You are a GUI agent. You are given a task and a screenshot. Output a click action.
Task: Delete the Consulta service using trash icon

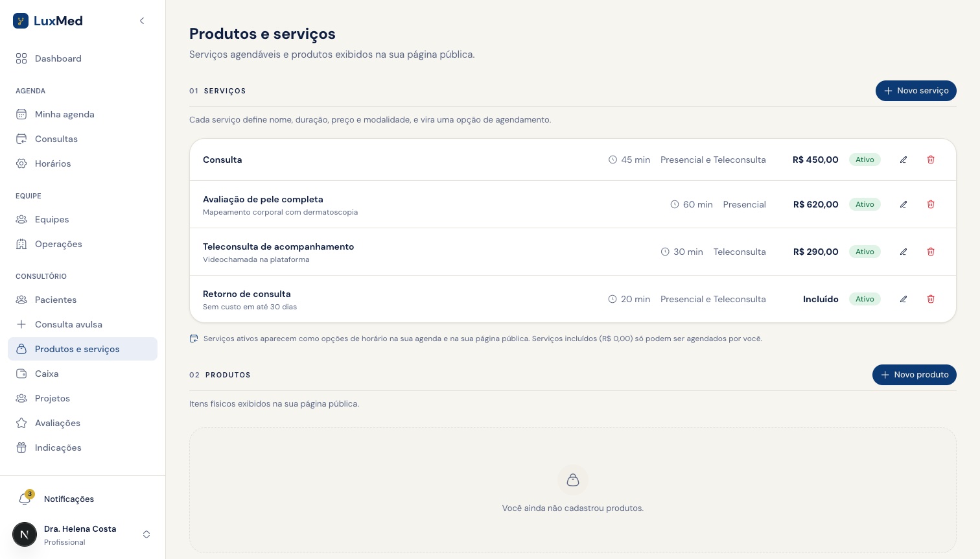pos(931,160)
